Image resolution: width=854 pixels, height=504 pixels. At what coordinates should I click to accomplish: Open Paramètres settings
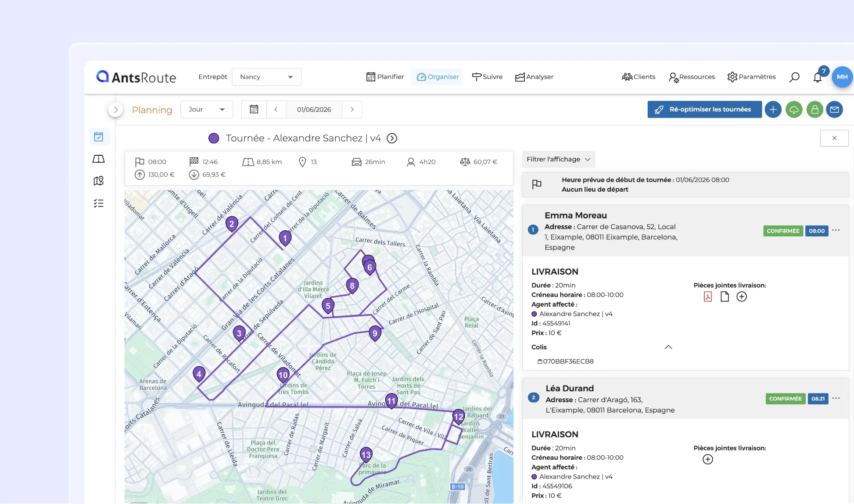point(751,77)
